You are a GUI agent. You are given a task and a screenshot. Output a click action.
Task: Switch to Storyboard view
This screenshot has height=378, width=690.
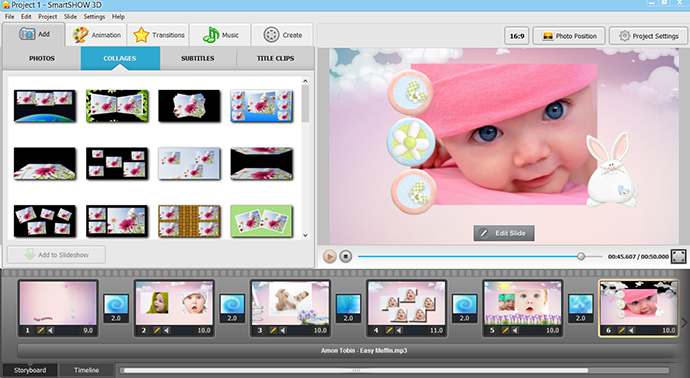29,370
